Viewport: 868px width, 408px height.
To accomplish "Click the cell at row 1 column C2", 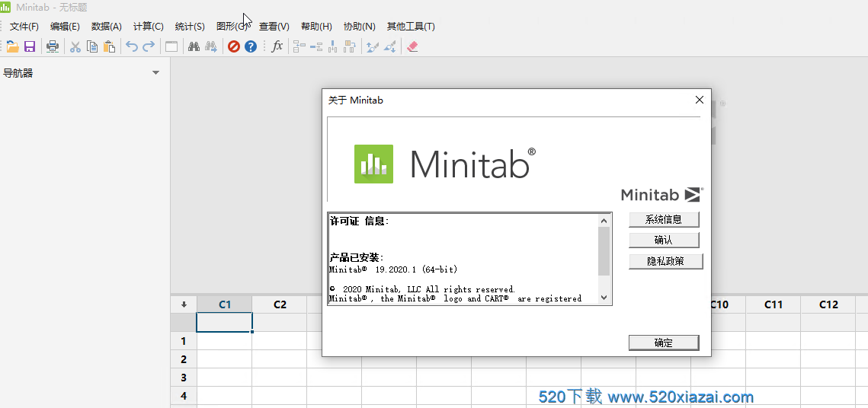I will (280, 341).
